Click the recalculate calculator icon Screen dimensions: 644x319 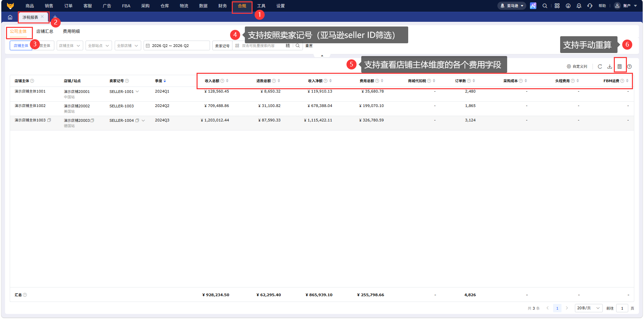tap(620, 66)
